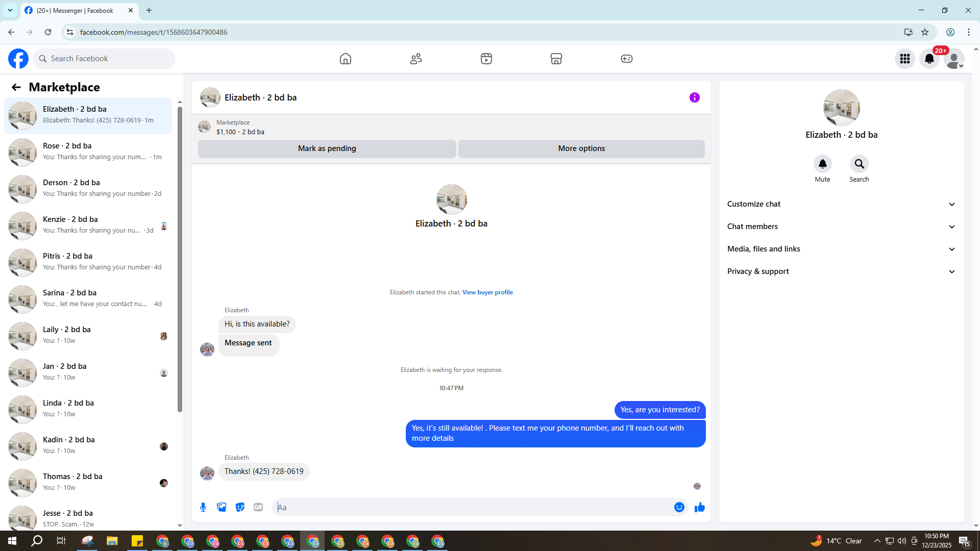The image size is (980, 551).
Task: Go to the Marketplace tab in top navigation
Action: [x=556, y=59]
